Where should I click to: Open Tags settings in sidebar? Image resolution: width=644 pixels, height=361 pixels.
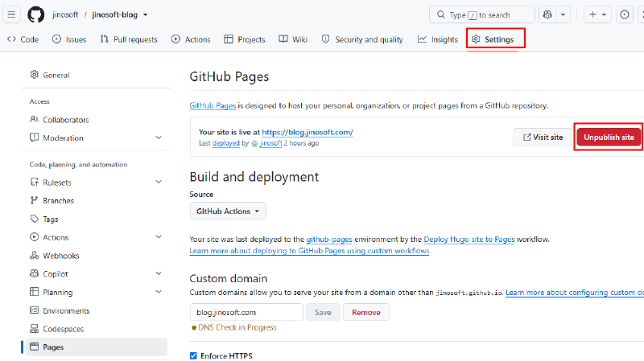[97, 219]
